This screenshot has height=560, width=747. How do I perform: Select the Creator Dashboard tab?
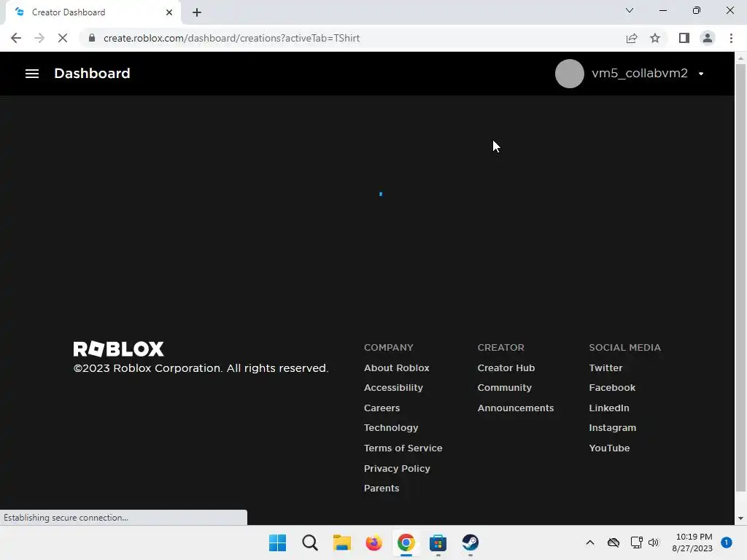tap(93, 12)
